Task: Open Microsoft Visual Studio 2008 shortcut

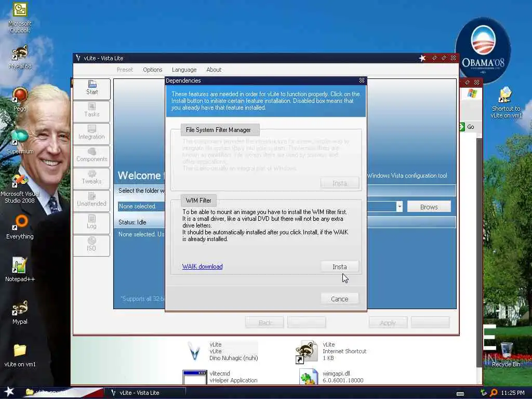Action: (x=20, y=188)
